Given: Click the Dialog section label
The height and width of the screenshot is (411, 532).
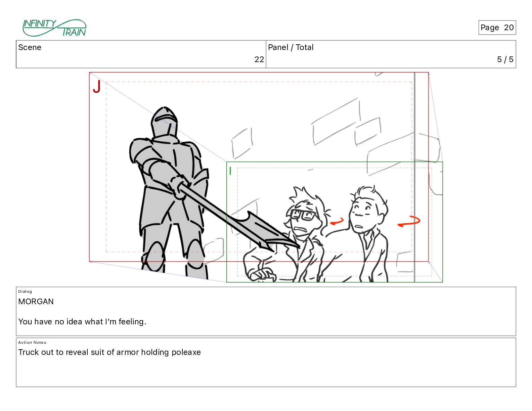Looking at the screenshot, I should [x=25, y=291].
